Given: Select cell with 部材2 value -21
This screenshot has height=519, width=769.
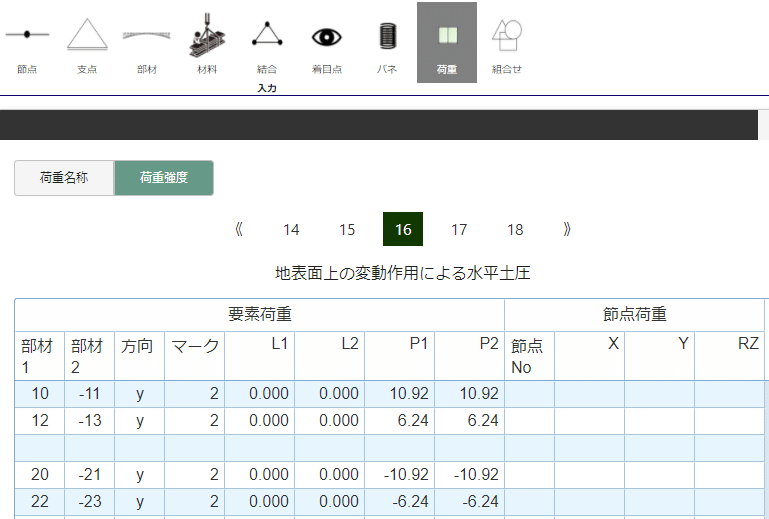Looking at the screenshot, I should [x=90, y=475].
